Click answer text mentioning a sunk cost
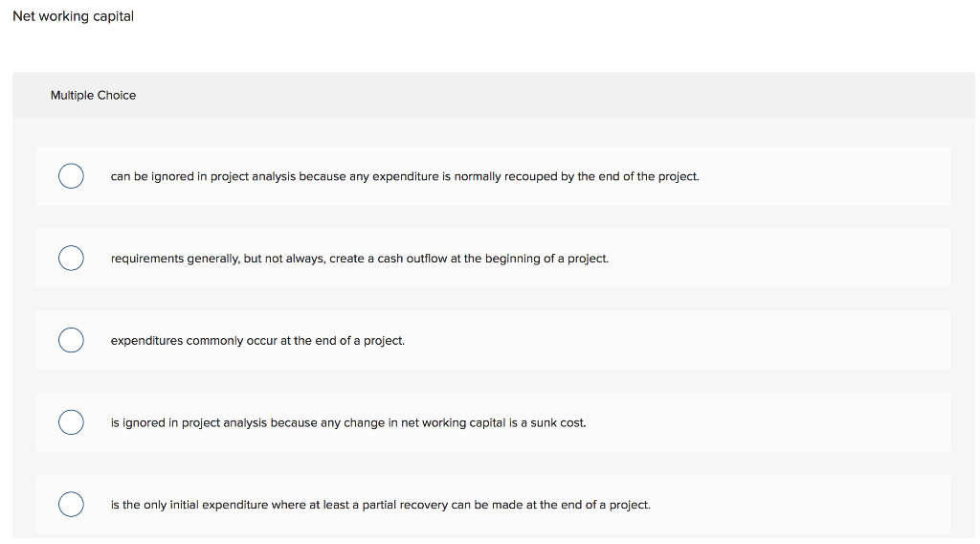The image size is (980, 544). pos(348,422)
